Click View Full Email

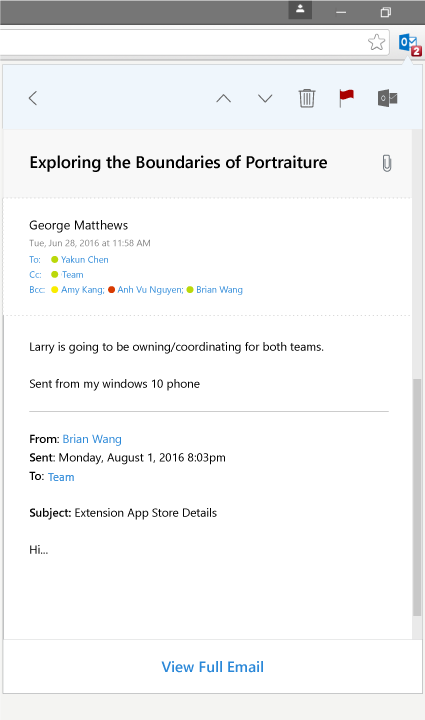212,667
